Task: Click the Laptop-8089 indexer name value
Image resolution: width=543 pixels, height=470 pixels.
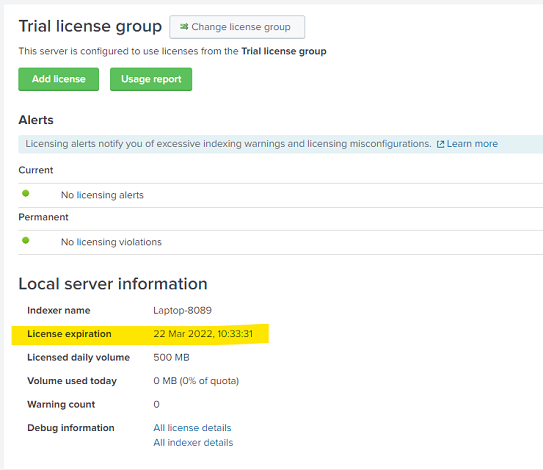Action: 183,310
